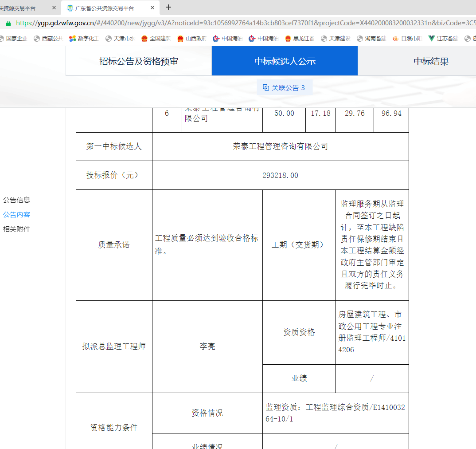Click the green secure lock icon

[x=8, y=24]
